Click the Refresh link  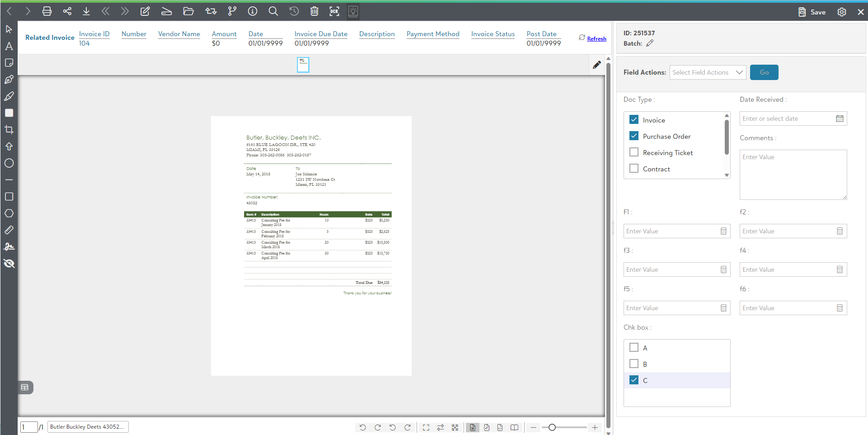pos(596,39)
